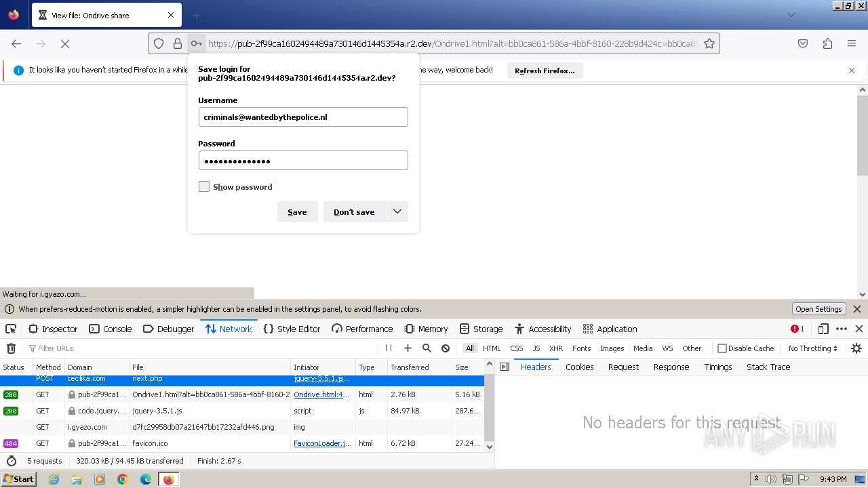Open the Ondrive.html:4 initiator link
Screen dimensions: 868x488
click(321, 394)
